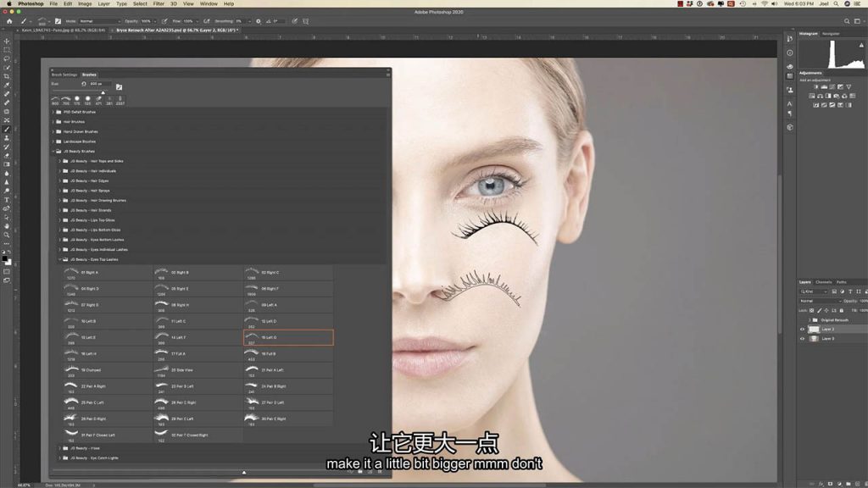Click the brush preview edit icon beside size field
868x488 pixels.
click(x=119, y=87)
